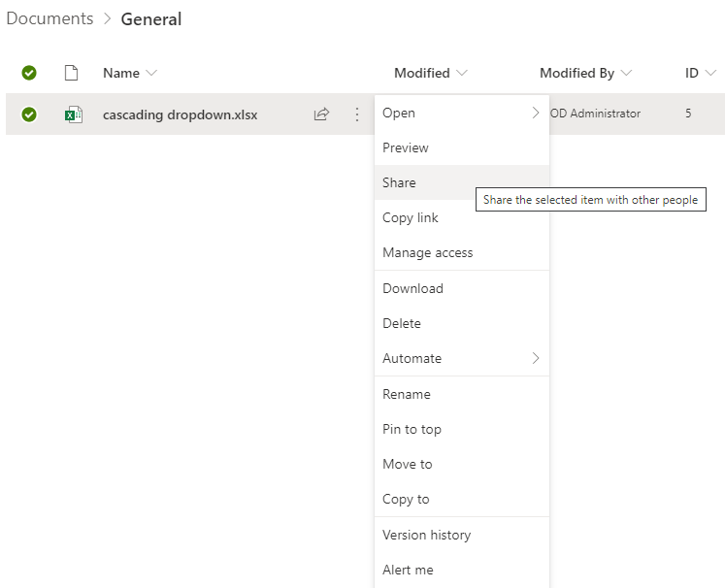Open the three-dot actions menu for the file
The image size is (725, 588).
(356, 114)
